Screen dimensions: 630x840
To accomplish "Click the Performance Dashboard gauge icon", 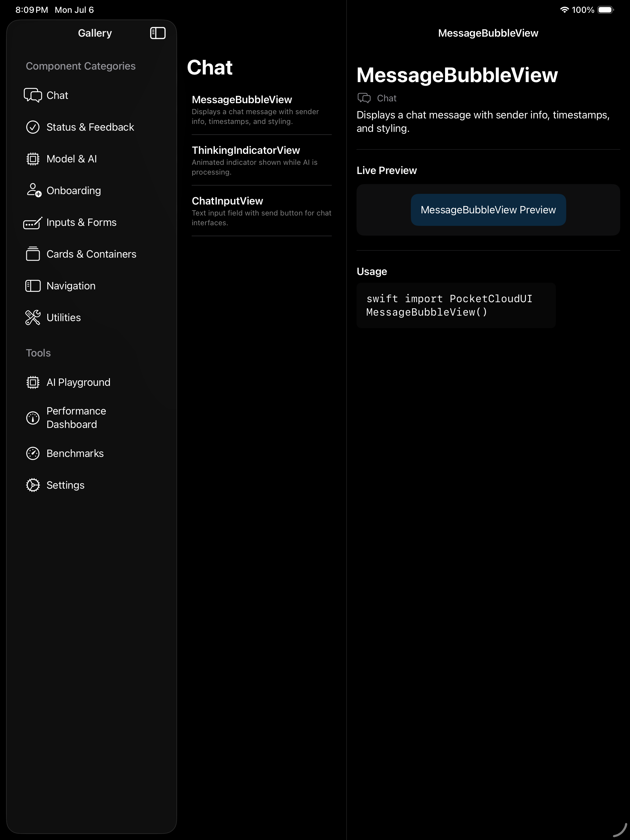I will (33, 418).
